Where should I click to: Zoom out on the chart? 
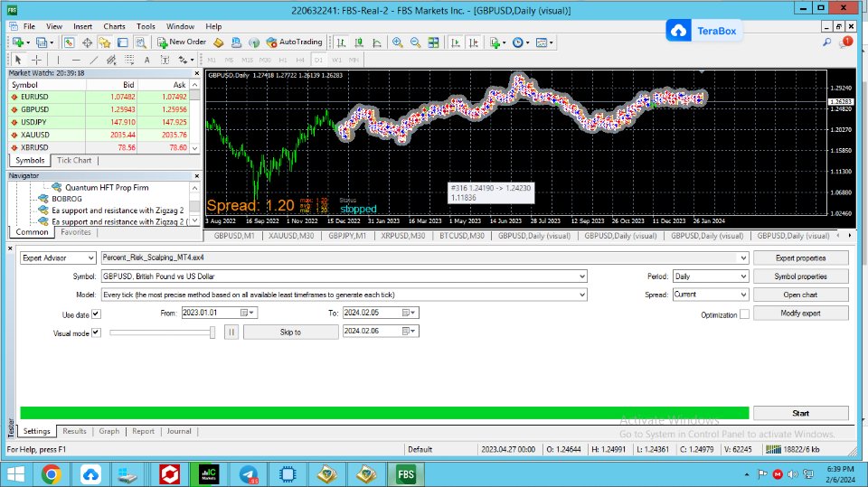415,42
